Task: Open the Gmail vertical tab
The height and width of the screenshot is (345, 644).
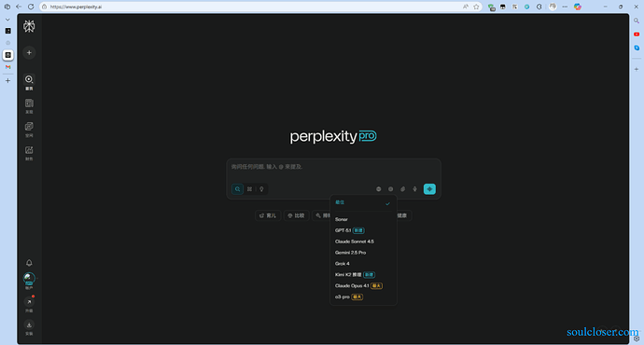Action: [x=7, y=67]
